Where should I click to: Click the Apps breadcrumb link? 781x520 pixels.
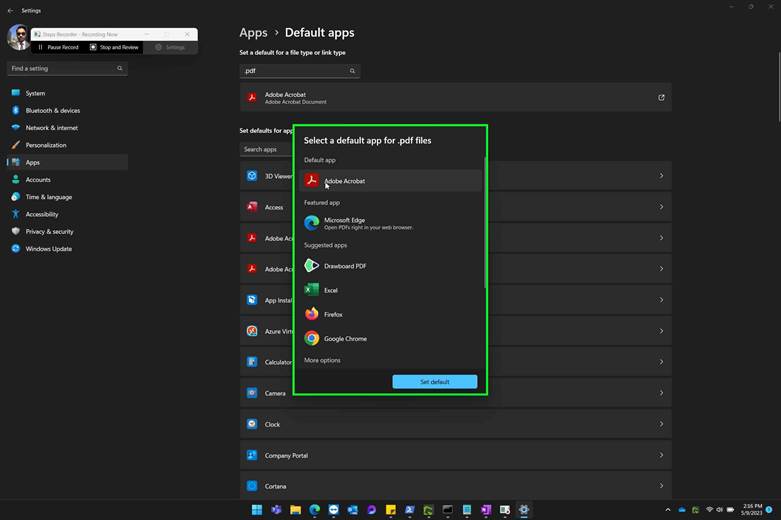click(253, 33)
